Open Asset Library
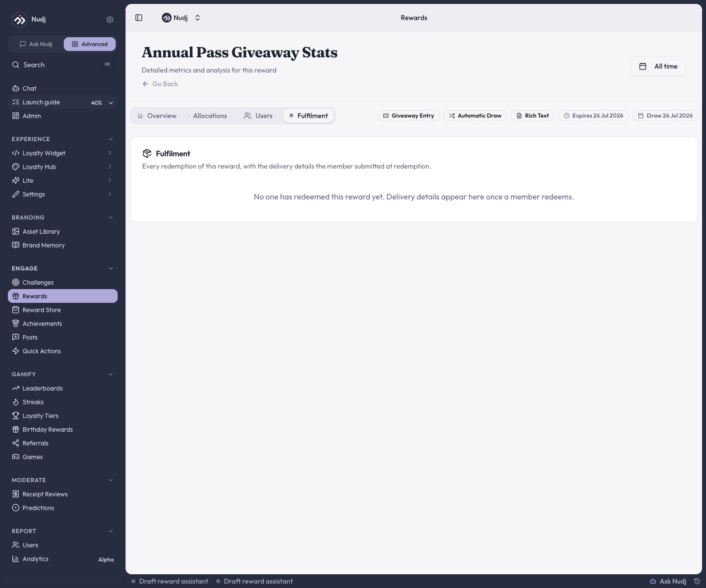 (63, 231)
